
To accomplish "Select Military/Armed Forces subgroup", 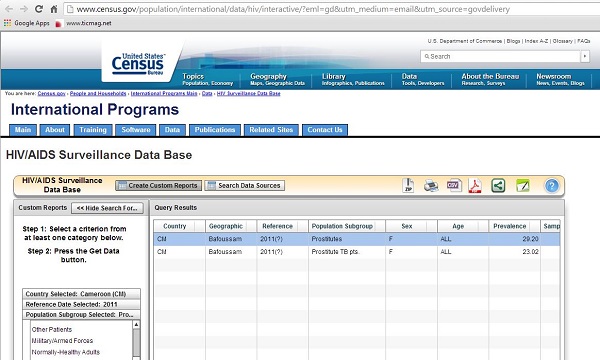I will 62,340.
